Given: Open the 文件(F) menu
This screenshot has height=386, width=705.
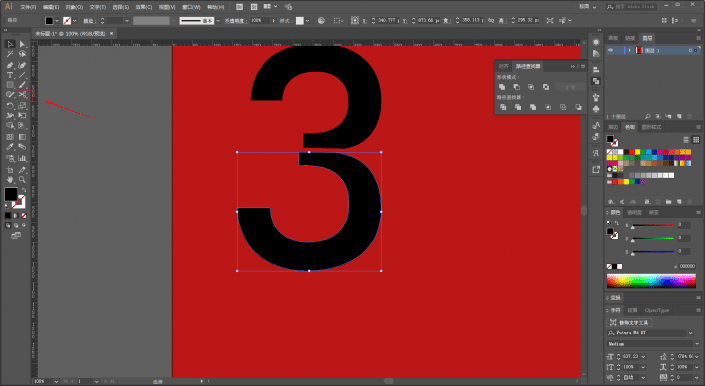Looking at the screenshot, I should point(28,7).
